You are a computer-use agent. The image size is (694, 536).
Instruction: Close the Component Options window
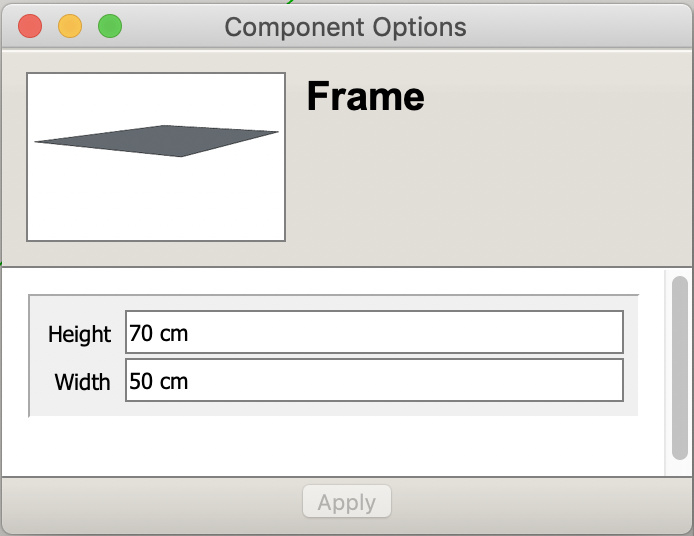[x=30, y=26]
